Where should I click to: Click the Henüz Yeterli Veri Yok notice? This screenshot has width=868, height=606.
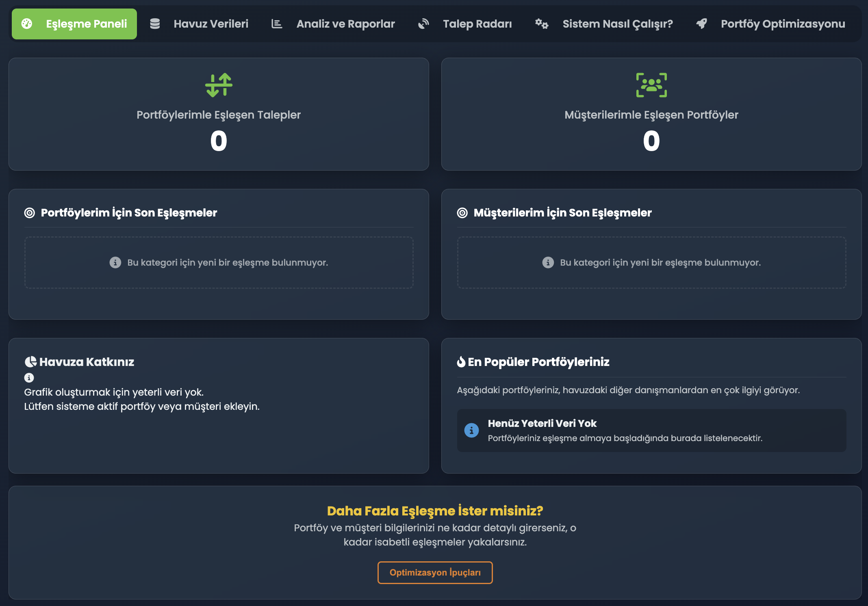tap(651, 431)
